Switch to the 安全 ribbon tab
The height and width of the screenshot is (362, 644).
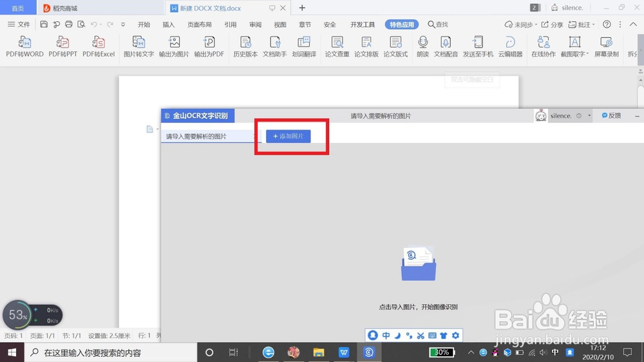pyautogui.click(x=330, y=24)
